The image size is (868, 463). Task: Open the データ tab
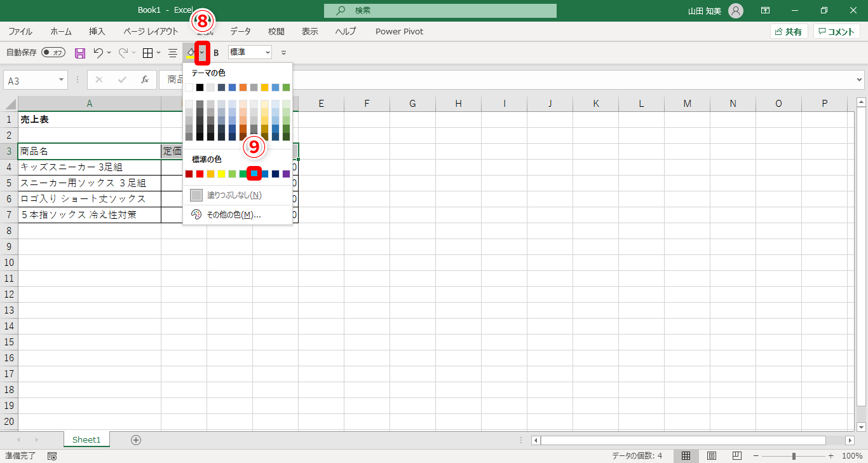click(240, 31)
